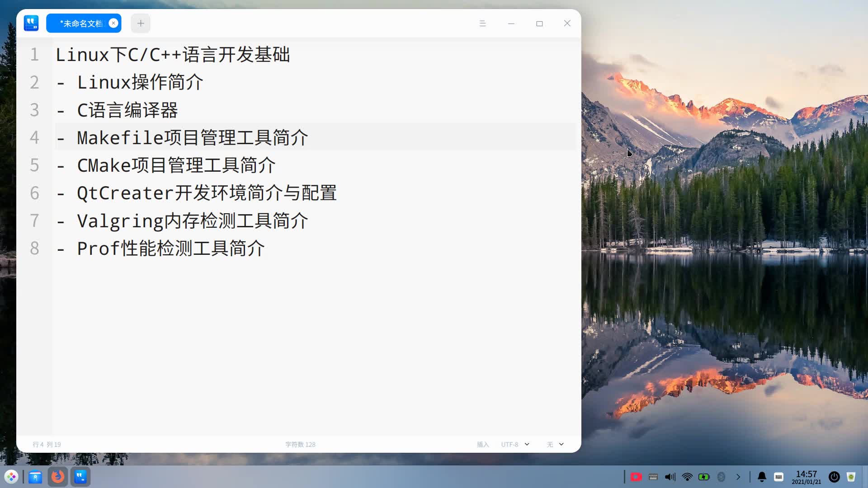Toggle the onscreen keyboard from the tray
The width and height of the screenshot is (868, 488).
778,477
